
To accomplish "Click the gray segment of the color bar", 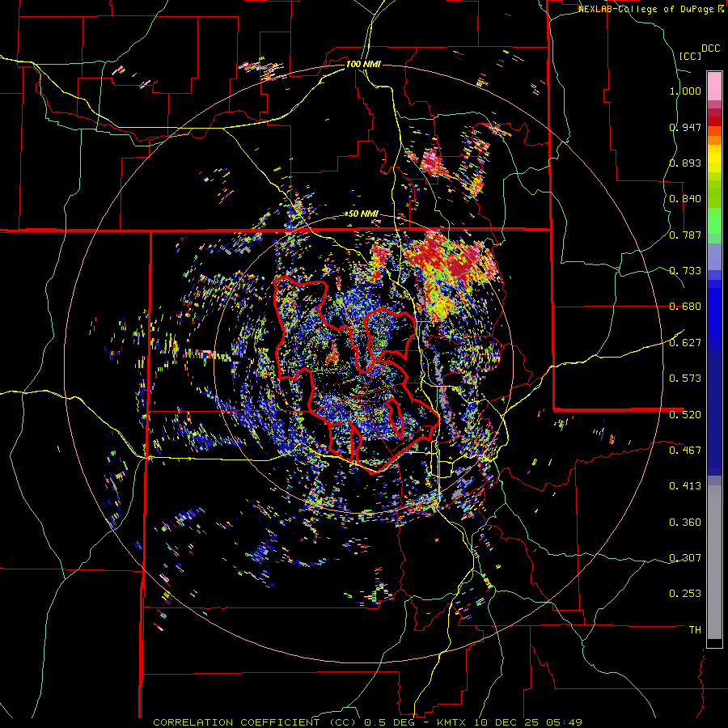I will click(714, 562).
